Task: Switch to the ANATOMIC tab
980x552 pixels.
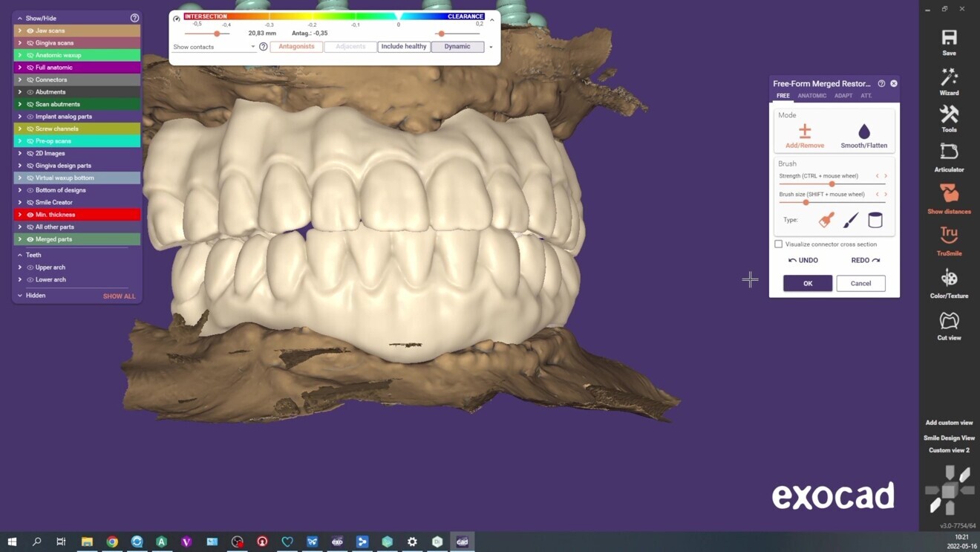Action: 812,95
